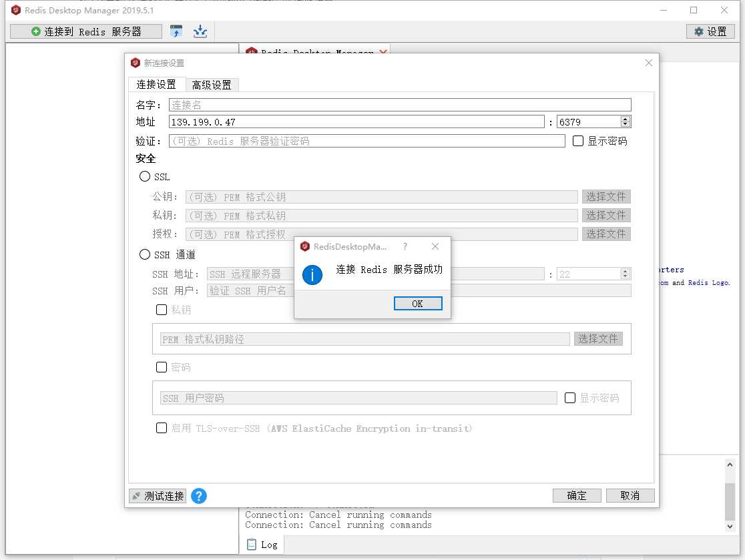This screenshot has height=560, width=745.
Task: Switch to the 高级设置 tab
Action: (212, 85)
